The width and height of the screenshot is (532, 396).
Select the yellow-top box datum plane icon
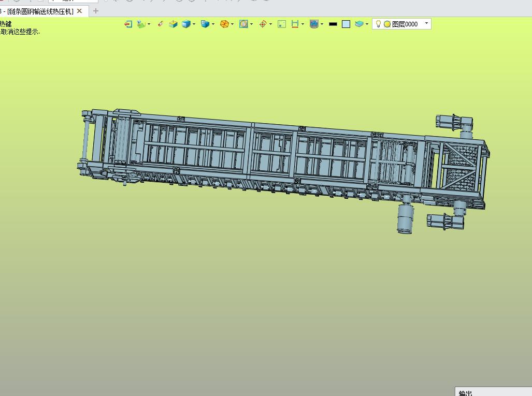coord(173,24)
